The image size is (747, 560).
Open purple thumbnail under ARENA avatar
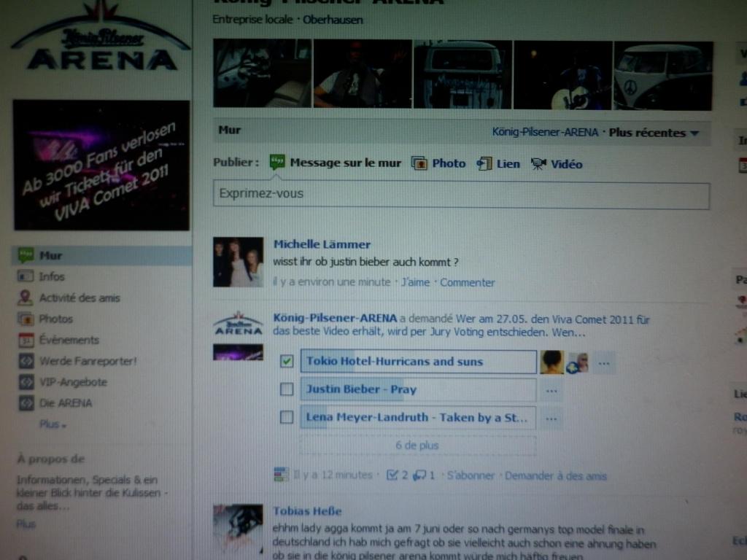pos(239,352)
